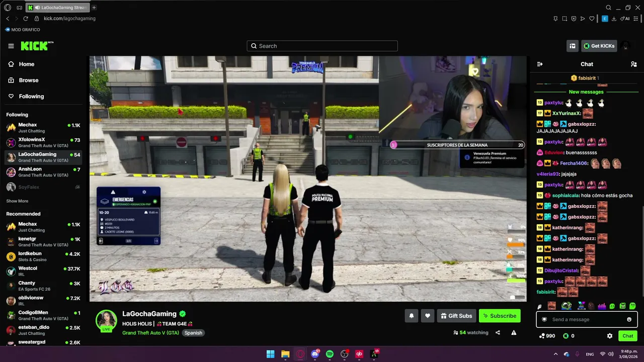Share the stream via share icon

click(498, 332)
